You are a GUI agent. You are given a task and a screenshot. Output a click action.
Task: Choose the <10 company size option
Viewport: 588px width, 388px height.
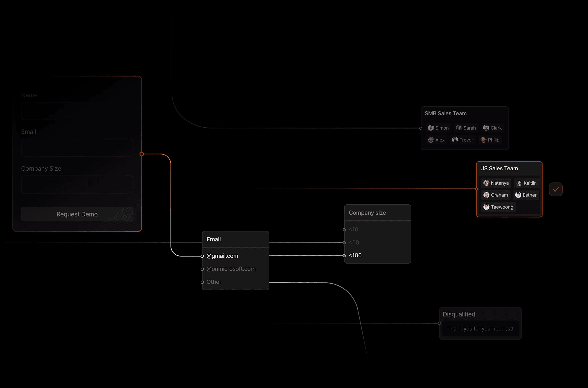(x=353, y=229)
